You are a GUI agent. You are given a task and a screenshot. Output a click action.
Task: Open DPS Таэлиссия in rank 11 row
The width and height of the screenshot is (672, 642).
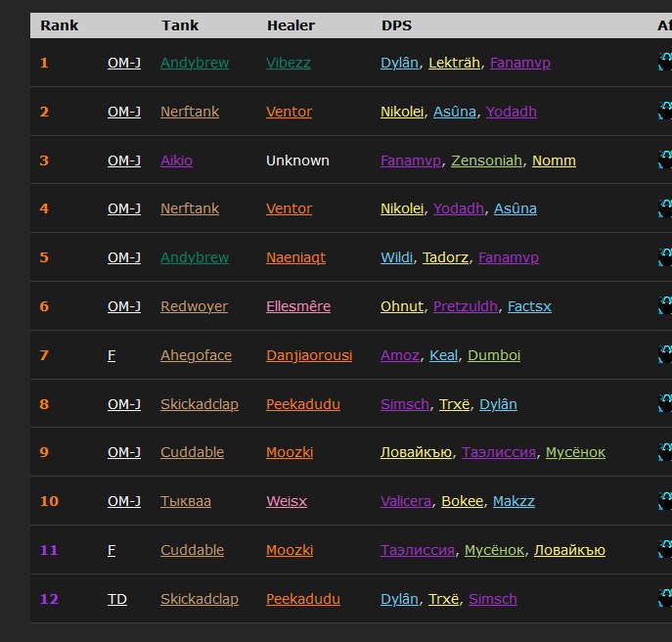tap(418, 550)
